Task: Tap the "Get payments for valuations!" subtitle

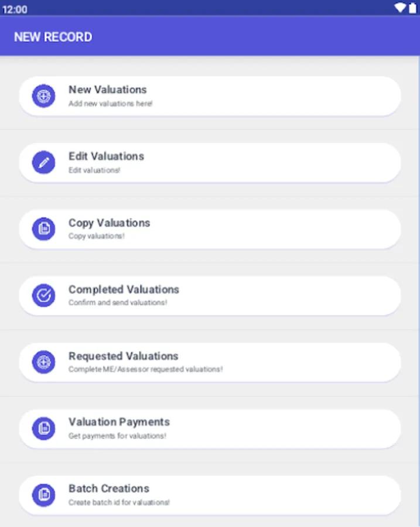Action: coord(117,436)
